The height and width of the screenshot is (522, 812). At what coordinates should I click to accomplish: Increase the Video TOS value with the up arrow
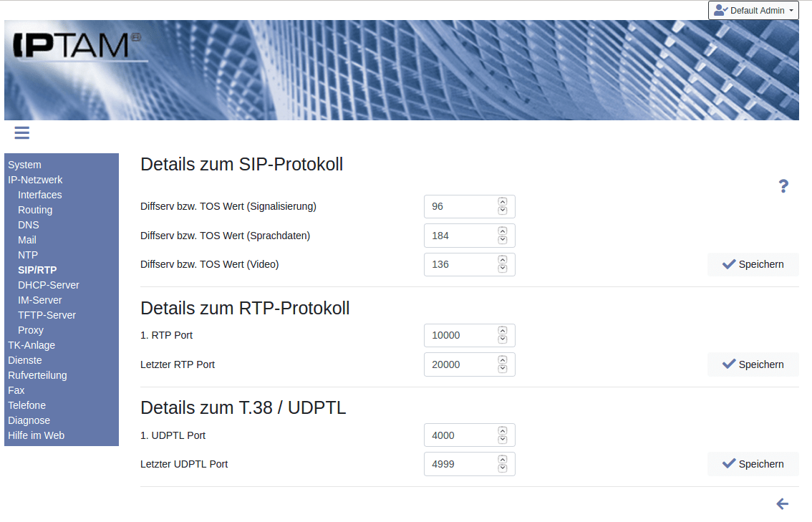503,260
